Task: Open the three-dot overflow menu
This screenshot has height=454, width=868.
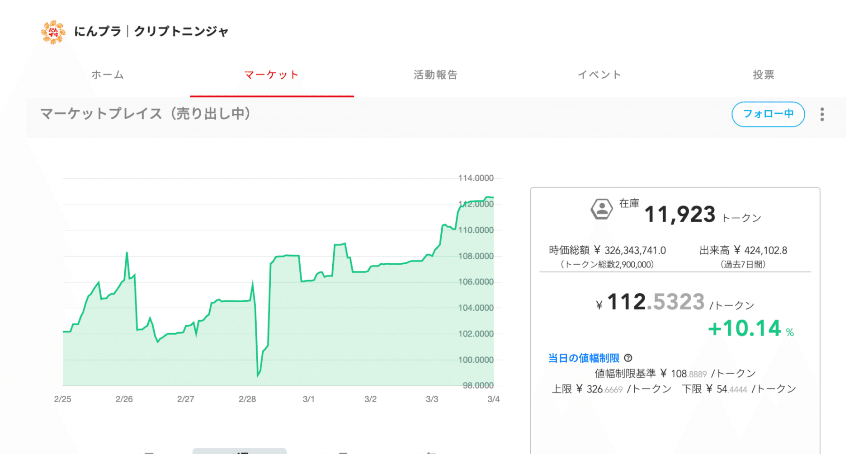Action: pos(822,115)
